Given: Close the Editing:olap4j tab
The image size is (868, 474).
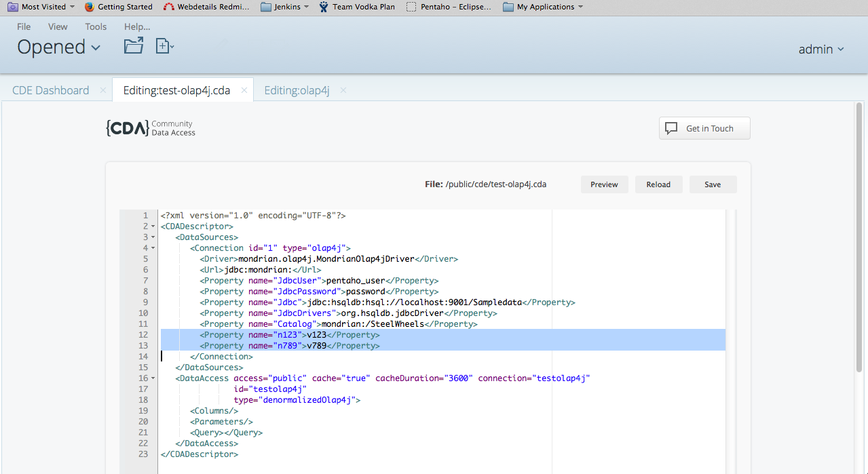Looking at the screenshot, I should (343, 90).
